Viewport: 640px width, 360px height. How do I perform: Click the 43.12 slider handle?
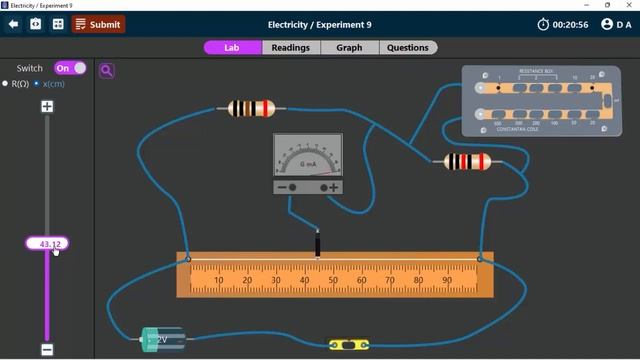[x=47, y=244]
